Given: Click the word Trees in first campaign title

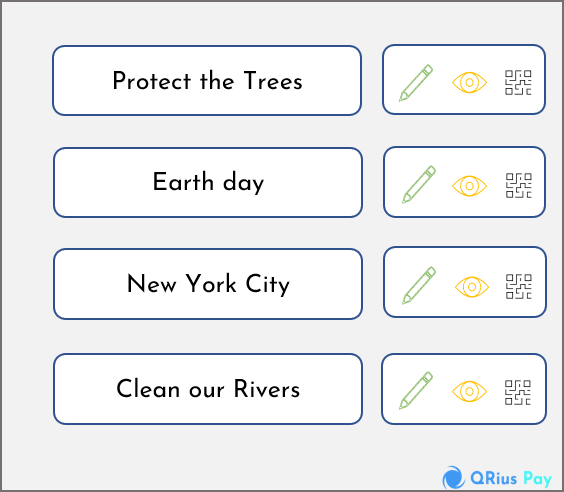Looking at the screenshot, I should point(273,81).
